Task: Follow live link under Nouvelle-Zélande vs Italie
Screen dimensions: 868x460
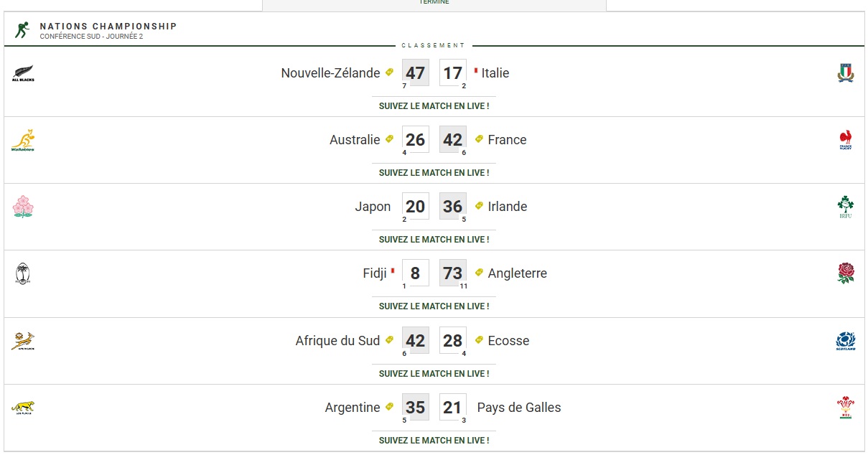Action: click(434, 106)
